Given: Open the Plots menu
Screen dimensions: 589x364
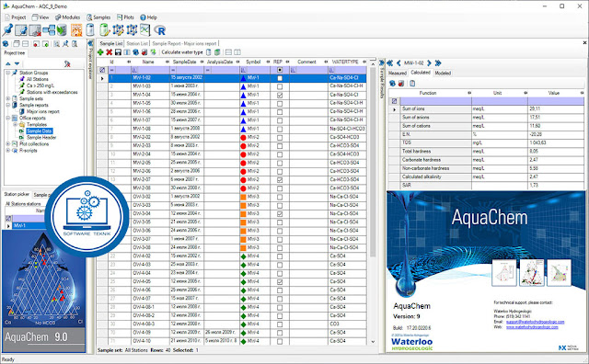Looking at the screenshot, I should pyautogui.click(x=125, y=17).
